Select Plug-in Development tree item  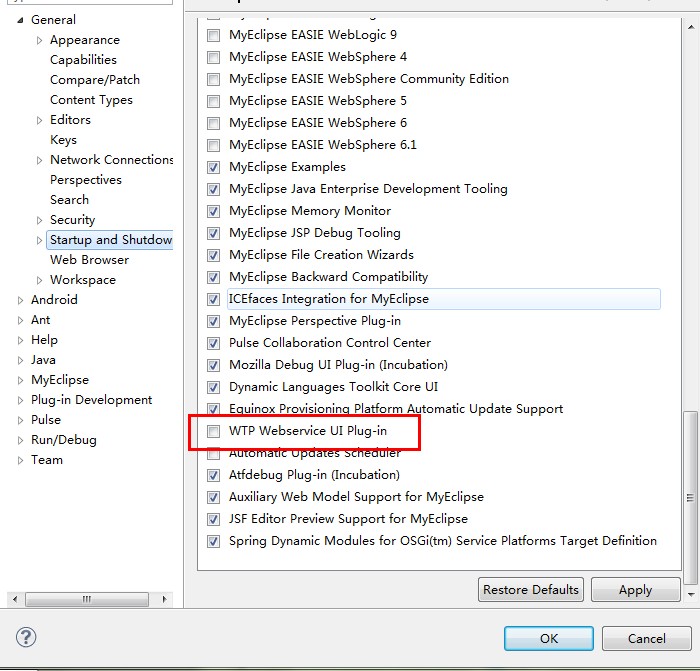click(92, 400)
